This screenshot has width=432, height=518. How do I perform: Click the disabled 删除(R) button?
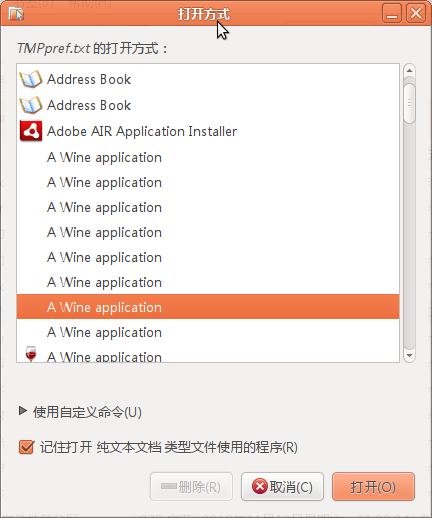191,486
